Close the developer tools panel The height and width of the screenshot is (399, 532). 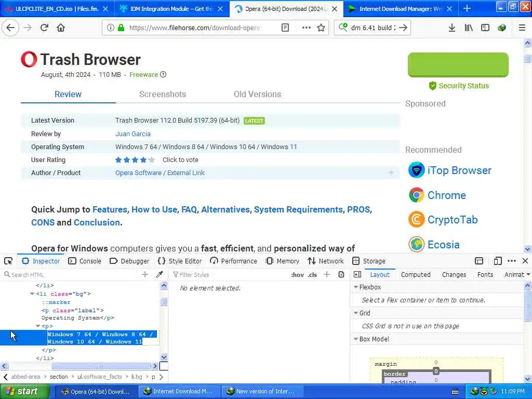(525, 261)
